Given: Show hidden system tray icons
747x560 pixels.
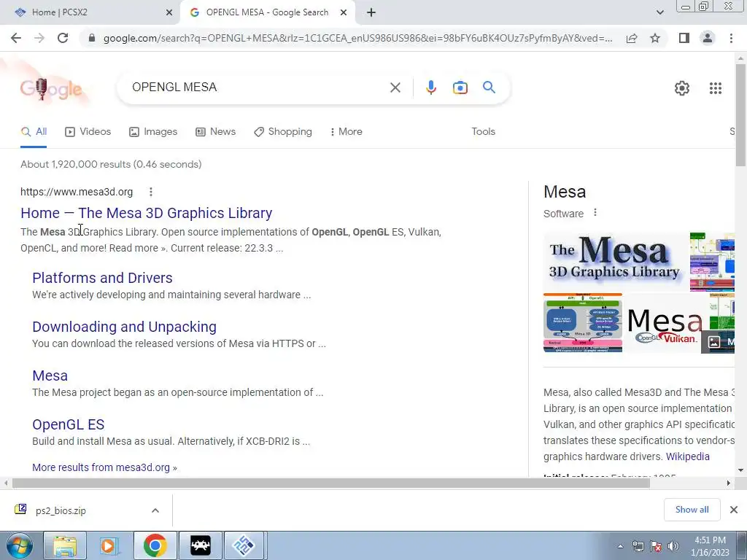Looking at the screenshot, I should click(x=620, y=547).
